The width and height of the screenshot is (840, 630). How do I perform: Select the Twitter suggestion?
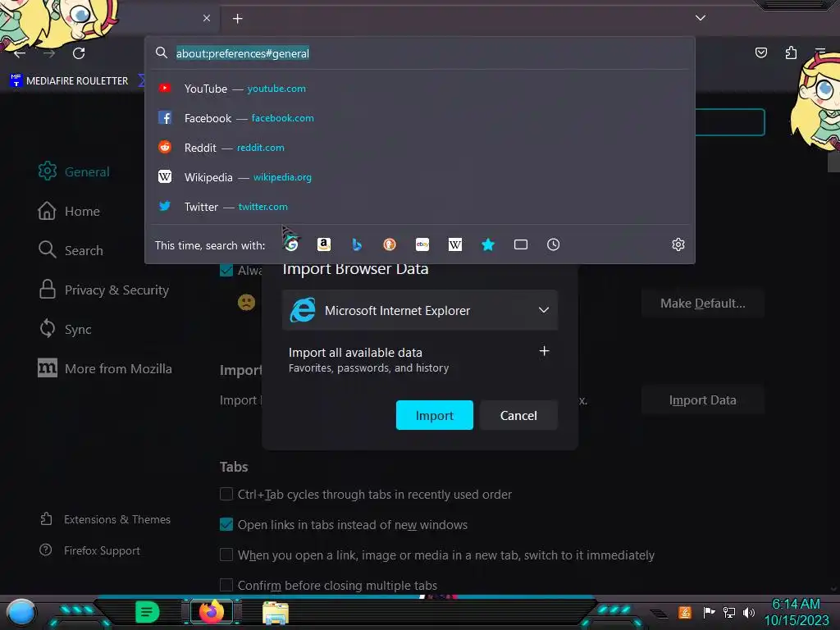click(x=421, y=206)
